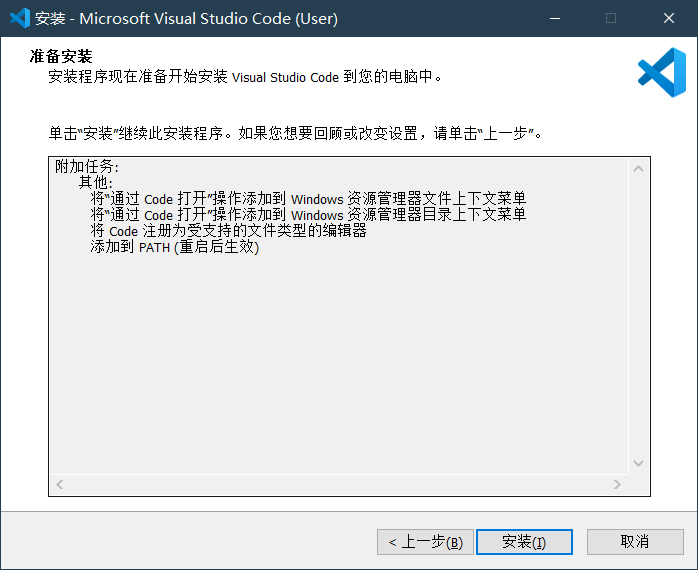This screenshot has height=570, width=698.
Task: Cancel setup with 取消 button
Action: (x=635, y=542)
